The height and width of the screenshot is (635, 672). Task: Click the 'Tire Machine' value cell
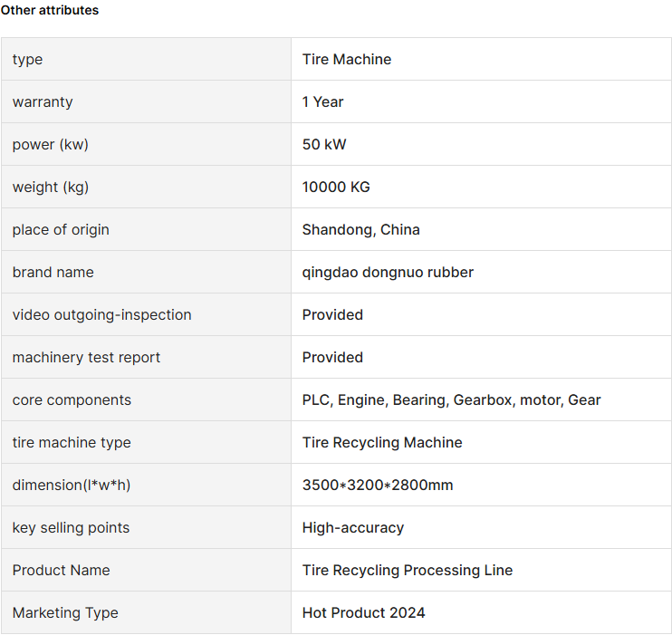tap(347, 59)
